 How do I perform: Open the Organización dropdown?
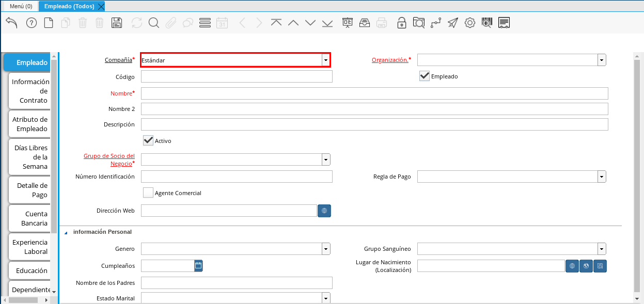click(602, 60)
